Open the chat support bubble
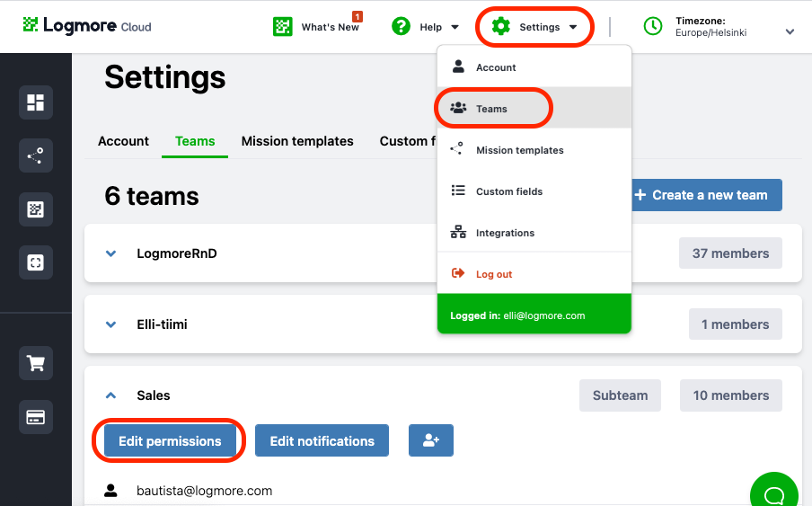 [774, 492]
